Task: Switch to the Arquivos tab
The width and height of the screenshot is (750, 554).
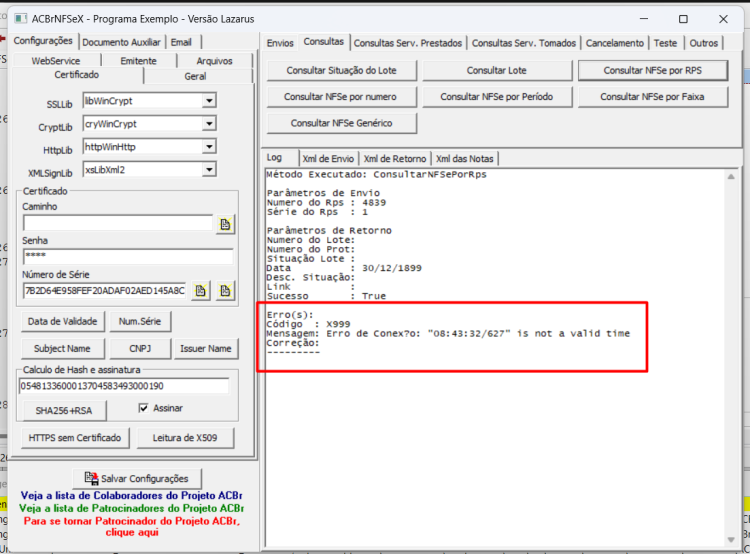Action: click(x=214, y=61)
